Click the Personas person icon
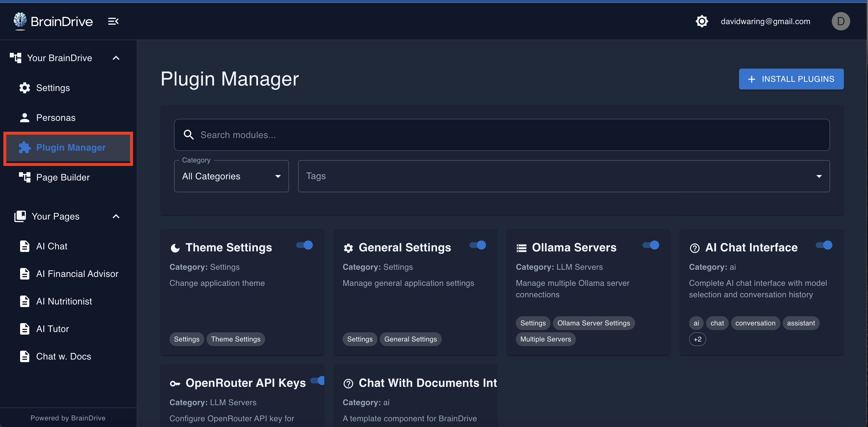Image resolution: width=868 pixels, height=427 pixels. pyautogui.click(x=25, y=118)
